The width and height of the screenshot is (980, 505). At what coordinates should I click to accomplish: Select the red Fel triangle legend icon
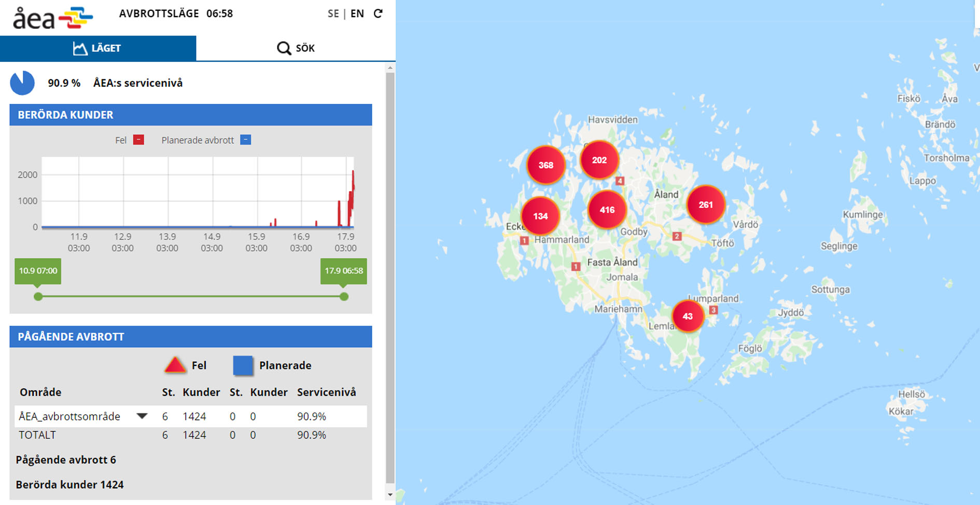[176, 364]
